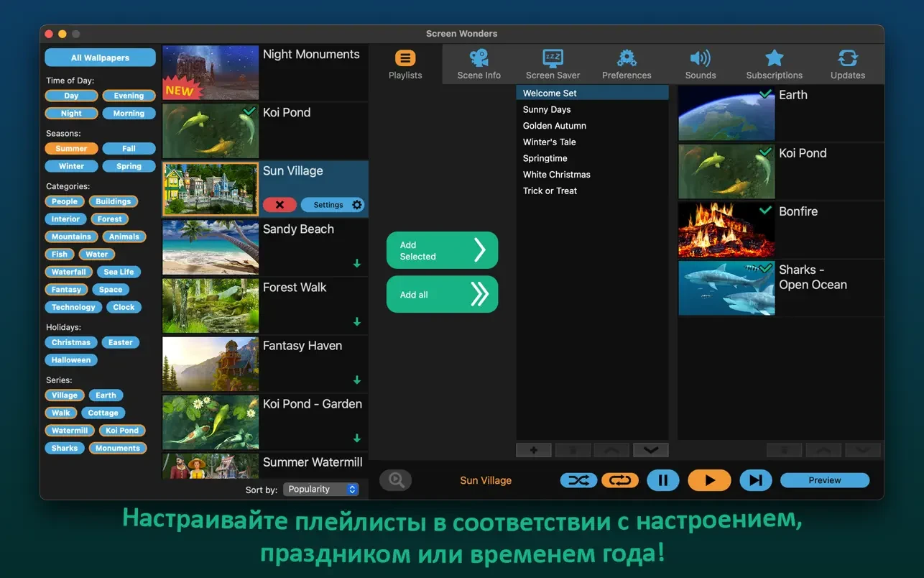Screen dimensions: 924x578
Task: Click the Add Selected button
Action: (442, 250)
